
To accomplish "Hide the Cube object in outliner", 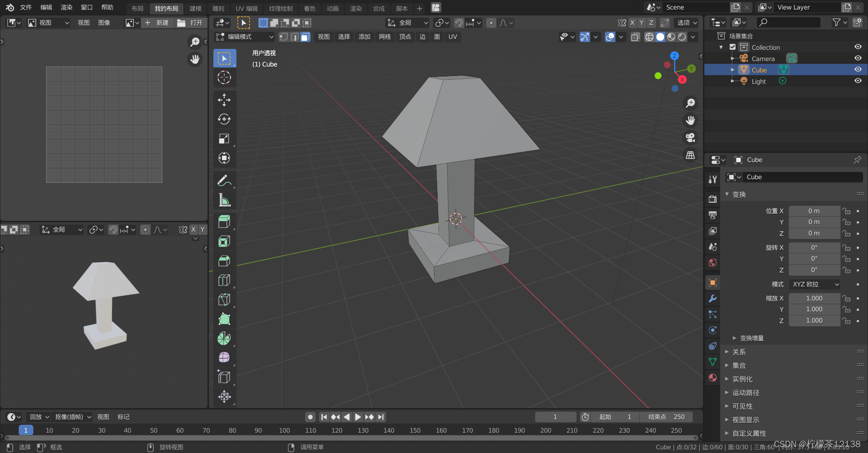I will tap(858, 70).
